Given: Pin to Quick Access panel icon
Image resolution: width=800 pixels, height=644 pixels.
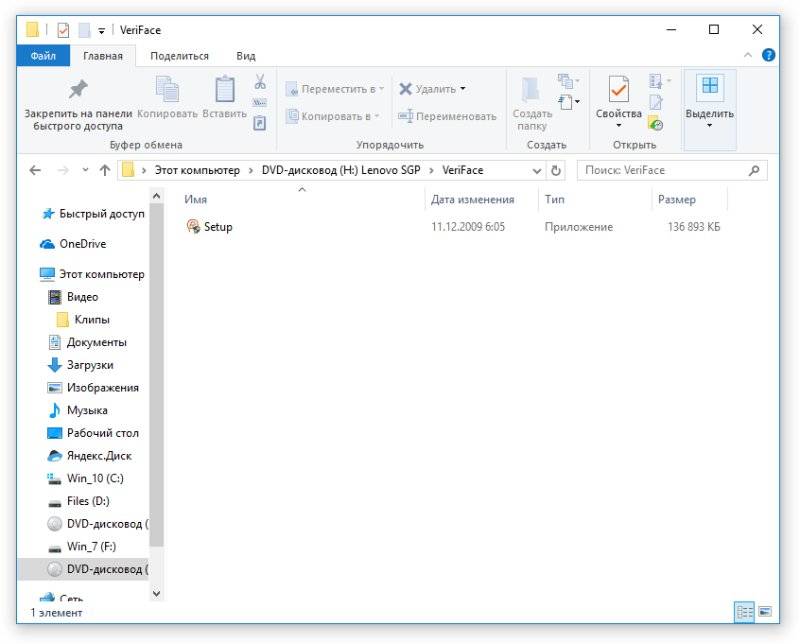Looking at the screenshot, I should (78, 90).
